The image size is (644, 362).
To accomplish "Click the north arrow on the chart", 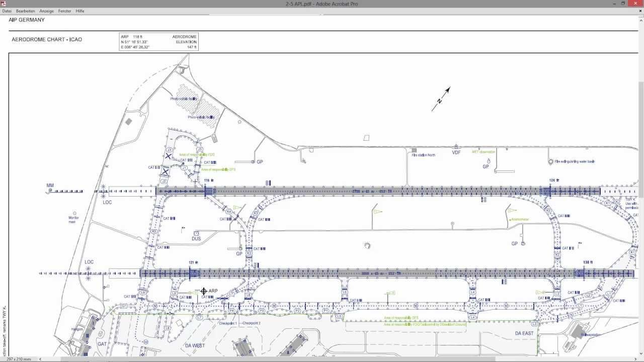I will click(x=441, y=99).
